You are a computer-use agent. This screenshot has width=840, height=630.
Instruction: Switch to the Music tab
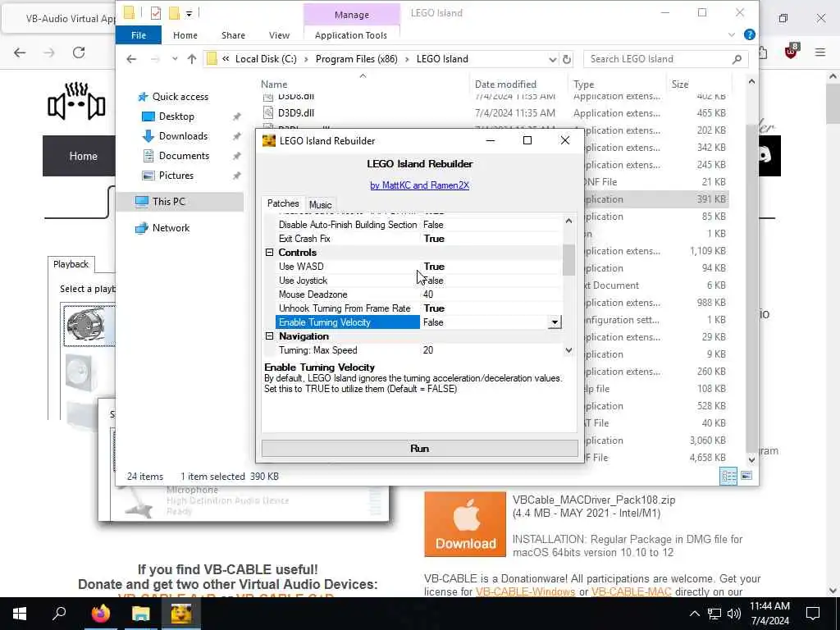tap(321, 204)
